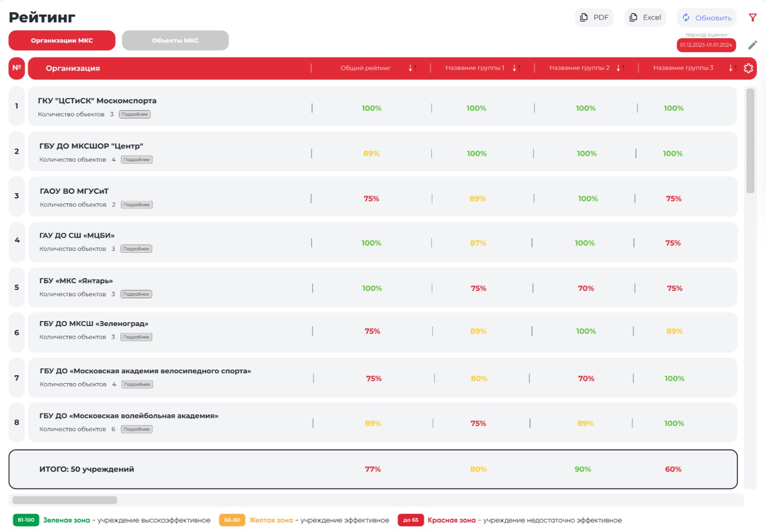Click the horizontal scrollbar thumb
766x532 pixels.
pos(64,500)
